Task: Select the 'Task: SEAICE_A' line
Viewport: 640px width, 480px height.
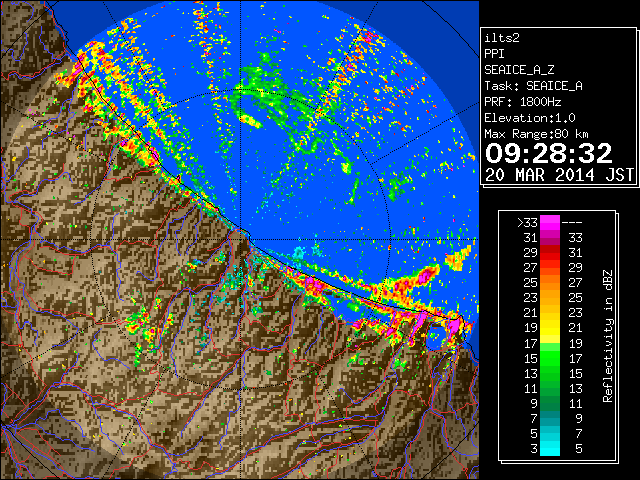Action: pyautogui.click(x=533, y=86)
